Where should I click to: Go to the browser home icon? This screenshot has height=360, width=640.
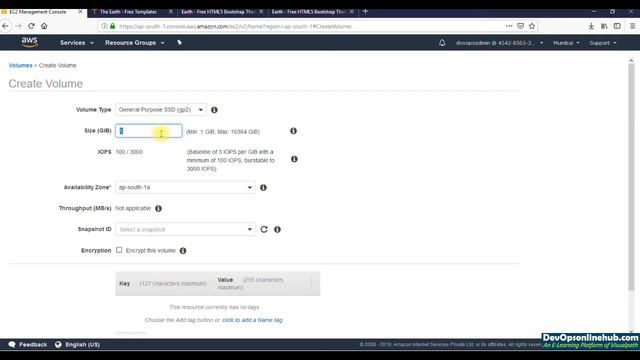44,26
